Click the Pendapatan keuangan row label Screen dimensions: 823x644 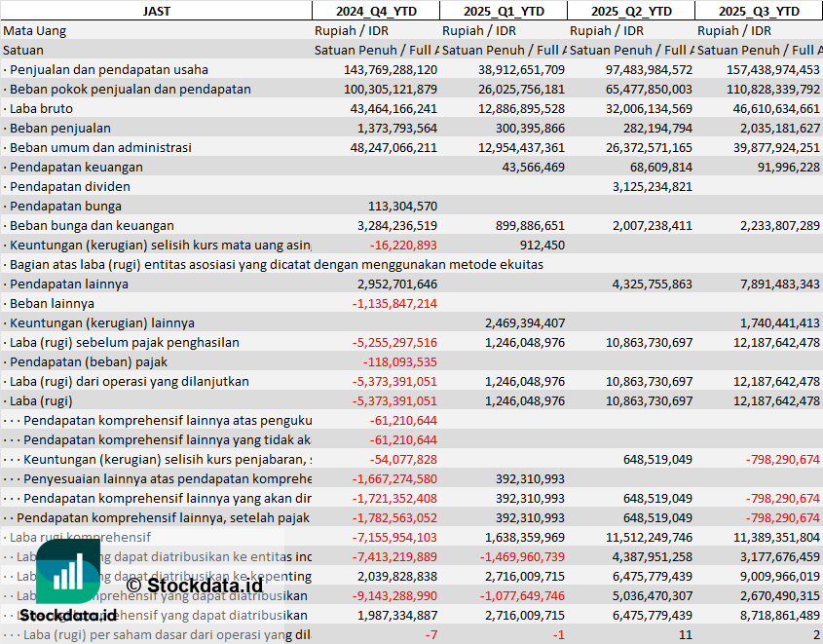76,167
